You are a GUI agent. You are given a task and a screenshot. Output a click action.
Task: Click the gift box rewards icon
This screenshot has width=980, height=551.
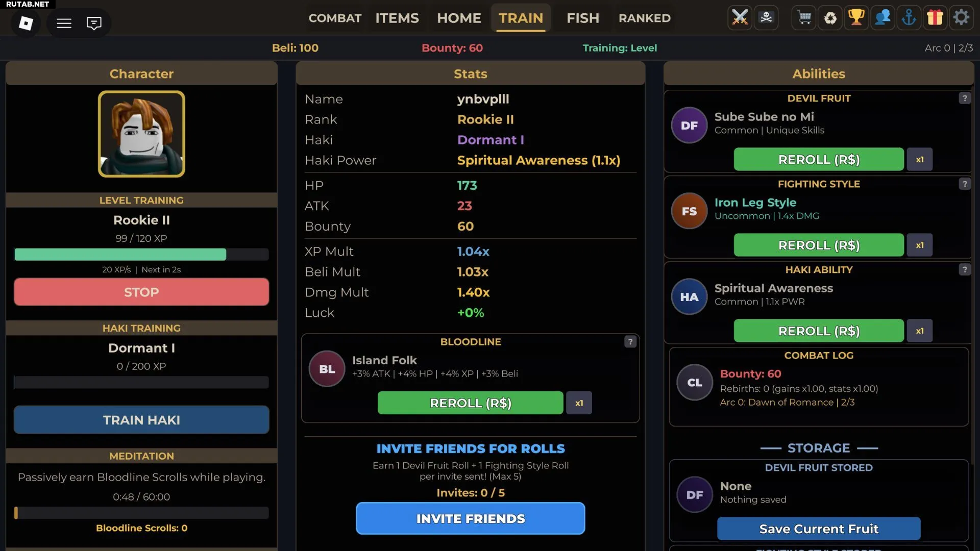pyautogui.click(x=935, y=18)
